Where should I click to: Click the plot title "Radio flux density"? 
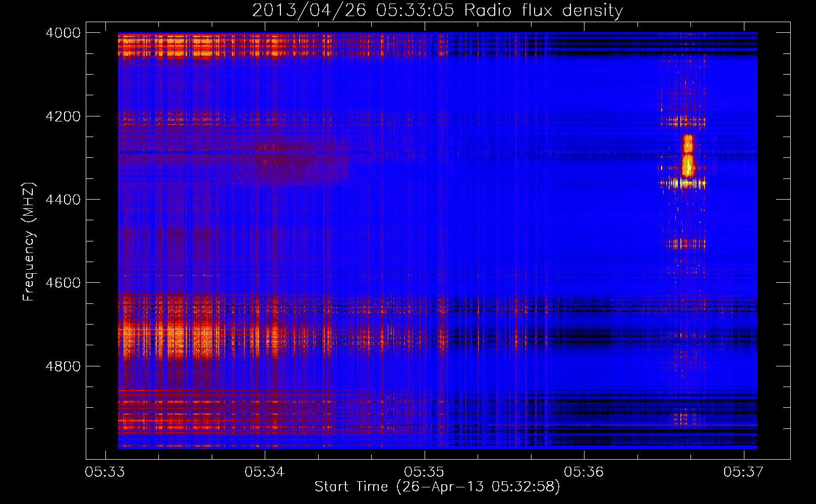coord(543,11)
